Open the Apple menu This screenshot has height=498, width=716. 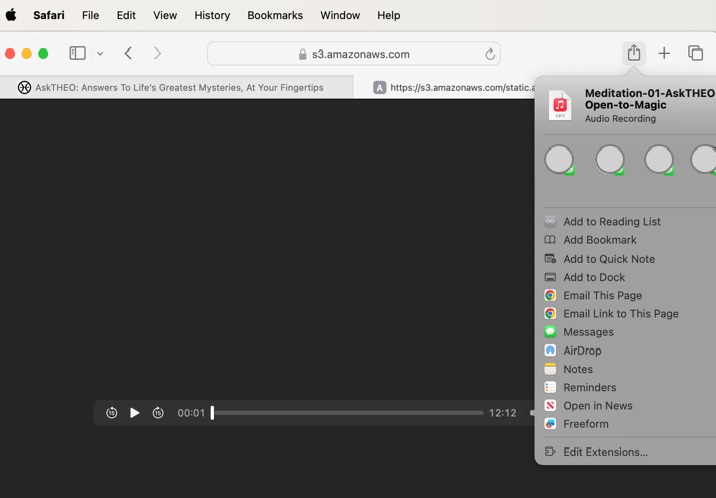(11, 15)
